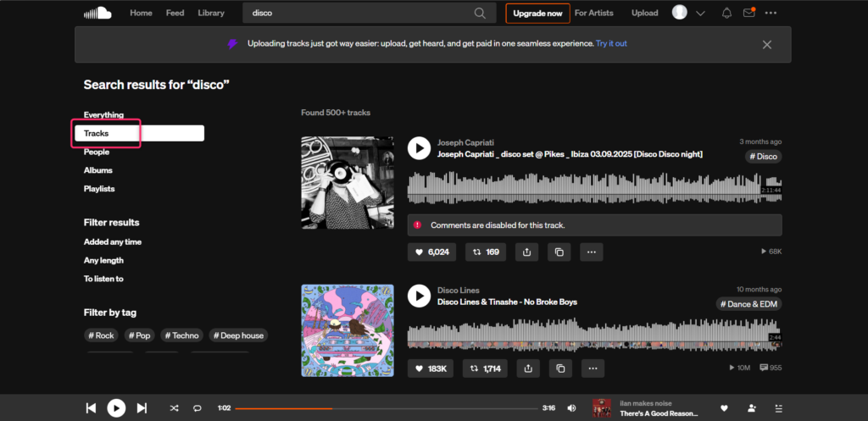This screenshot has width=868, height=421.
Task: Skip to next track in player
Action: [142, 408]
